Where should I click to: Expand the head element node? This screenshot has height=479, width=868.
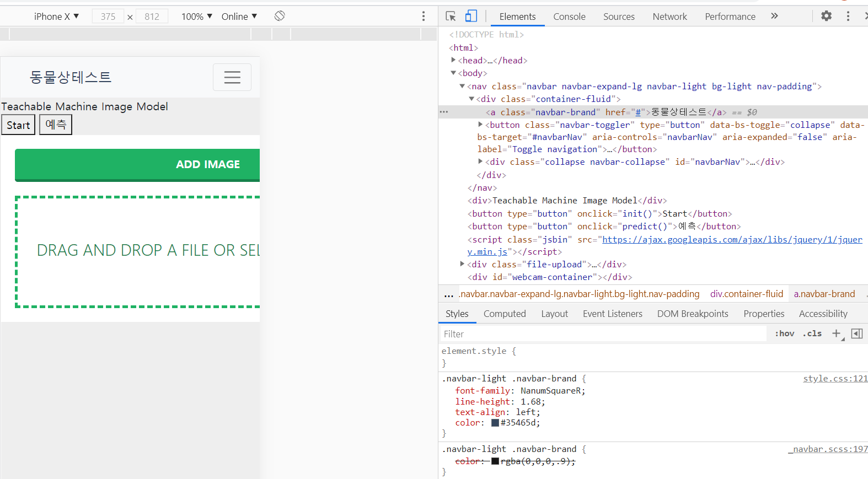pos(453,60)
